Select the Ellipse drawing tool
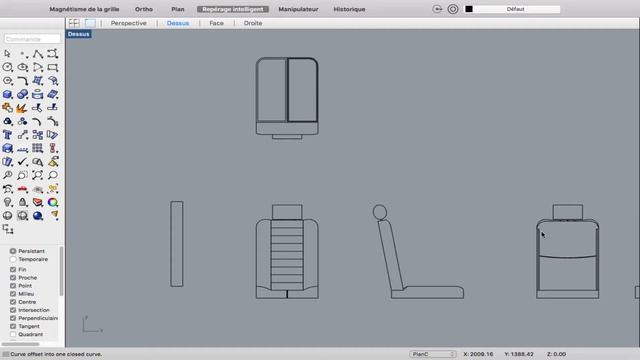This screenshot has width=640, height=360. (x=23, y=67)
